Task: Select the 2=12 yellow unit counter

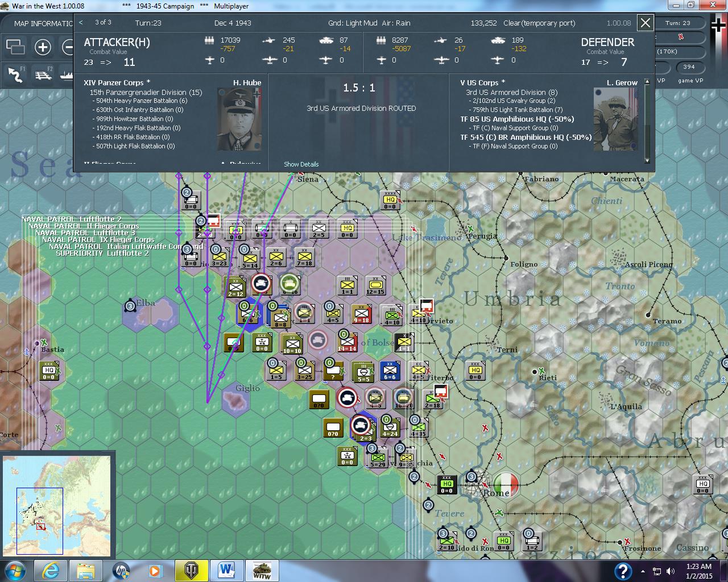Action: click(x=235, y=287)
